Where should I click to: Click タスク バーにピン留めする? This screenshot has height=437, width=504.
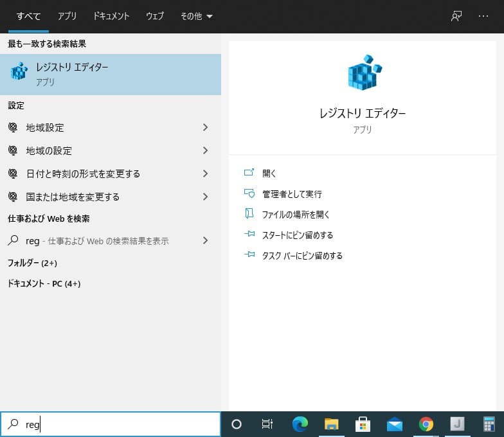coord(302,256)
